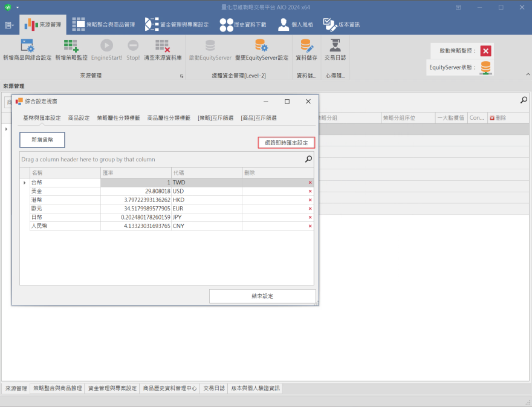Click the search magnifier in currency grid
This screenshot has height=407, width=532.
point(308,159)
